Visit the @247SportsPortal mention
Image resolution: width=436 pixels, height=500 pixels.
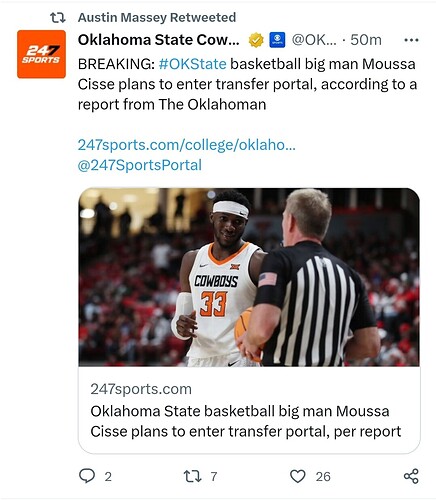tap(140, 165)
